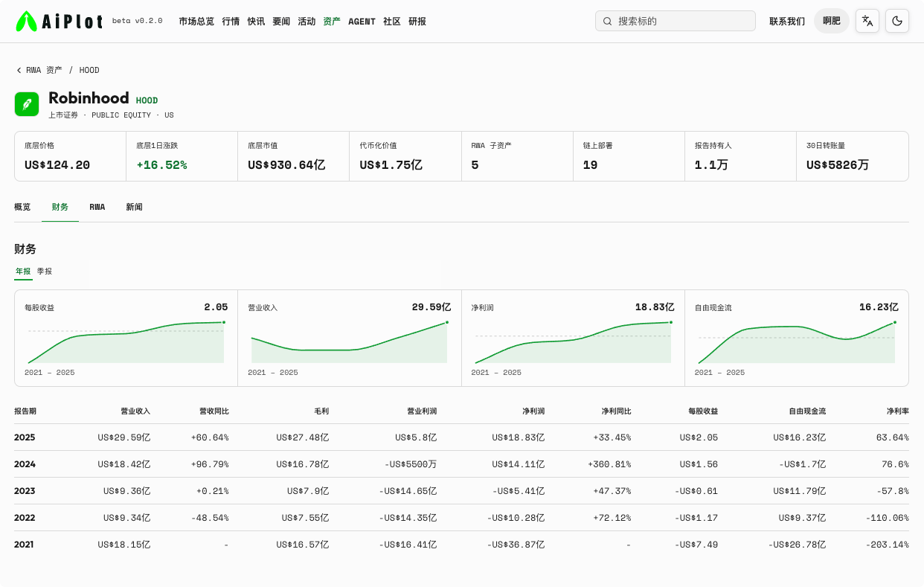Open 活动 in the top navigation
The width and height of the screenshot is (924, 587).
click(x=307, y=22)
